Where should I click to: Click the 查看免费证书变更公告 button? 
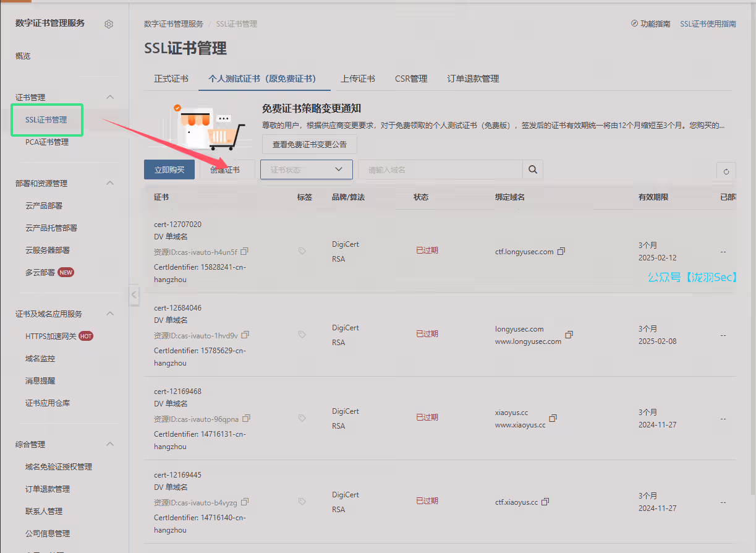click(310, 145)
